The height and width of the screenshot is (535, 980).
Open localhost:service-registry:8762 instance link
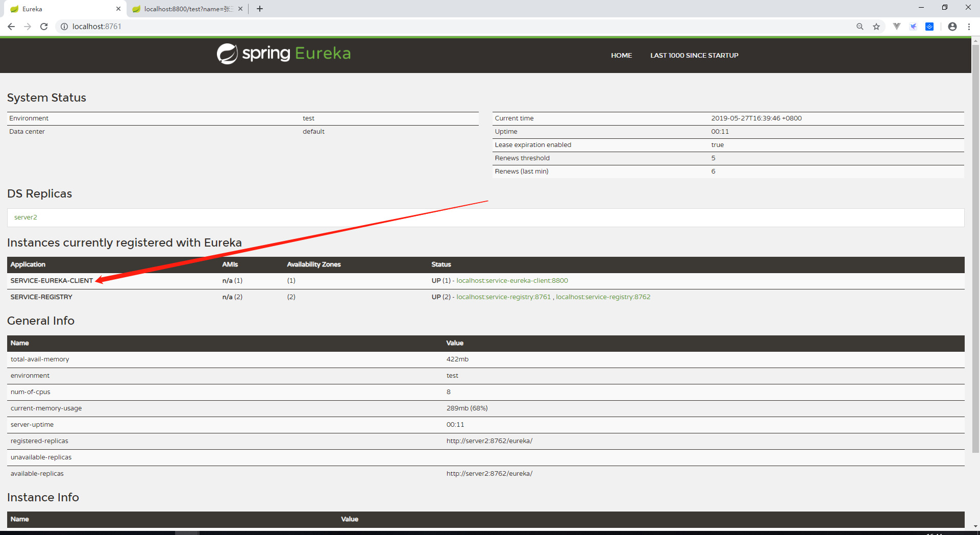coord(603,297)
